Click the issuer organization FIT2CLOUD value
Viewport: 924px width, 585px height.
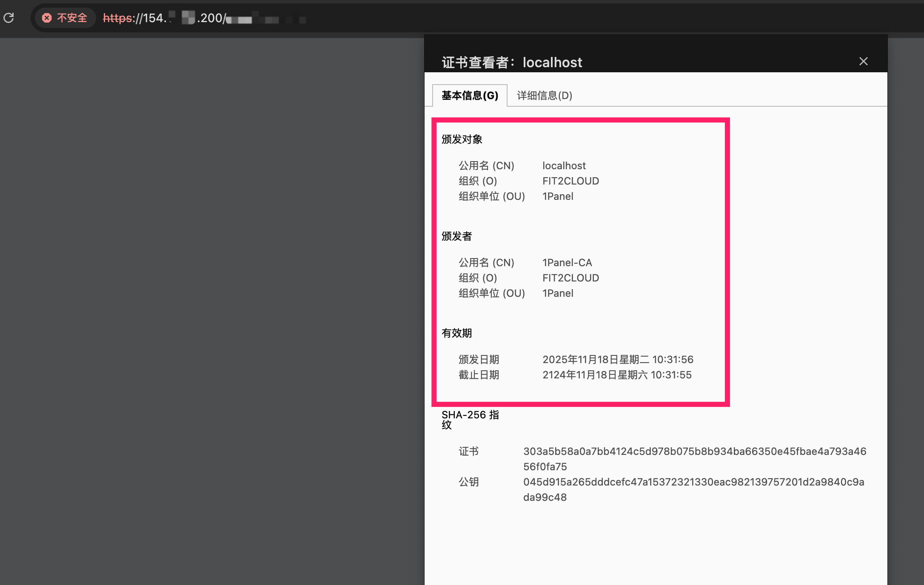tap(570, 278)
